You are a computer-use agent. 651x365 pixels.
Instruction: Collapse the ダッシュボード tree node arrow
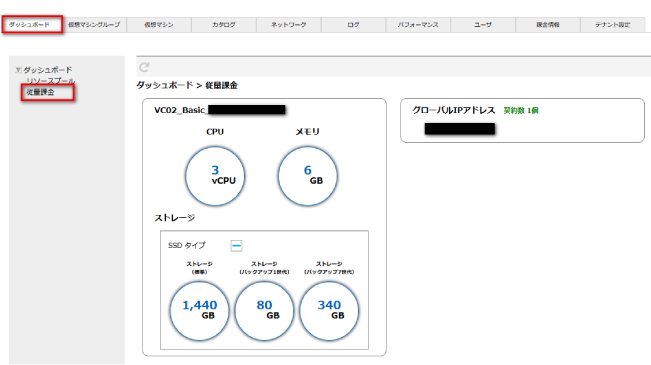click(18, 70)
